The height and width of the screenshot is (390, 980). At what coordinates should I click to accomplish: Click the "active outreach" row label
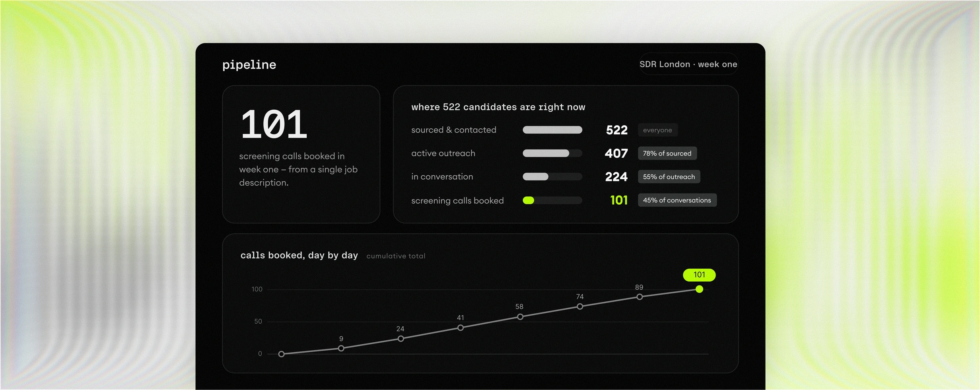tap(443, 153)
